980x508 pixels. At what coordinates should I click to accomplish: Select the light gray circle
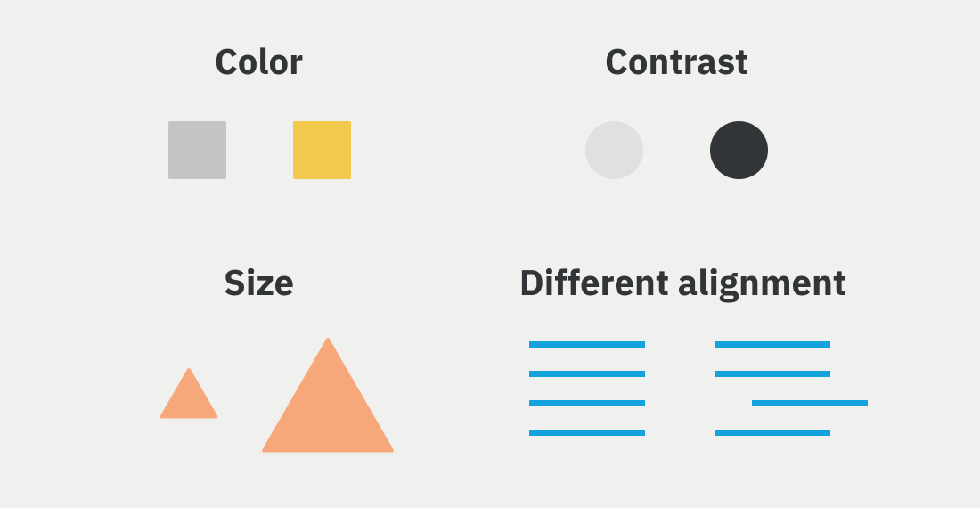(614, 150)
